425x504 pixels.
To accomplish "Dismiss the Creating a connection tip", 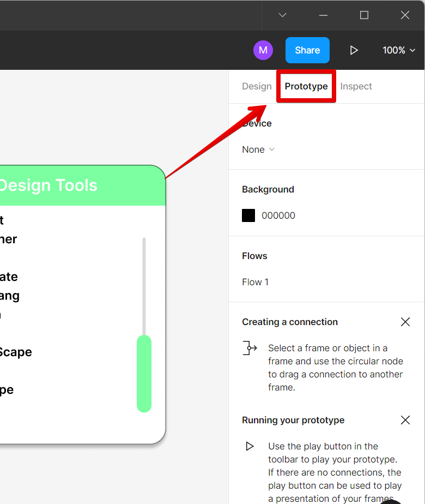I will (x=405, y=322).
